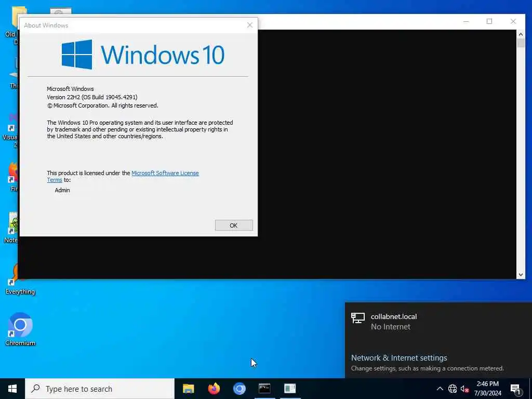Screen dimensions: 532x399
Task: Click the 'Version 22H2 (OS Build 19045.4291)' text
Action: click(92, 97)
